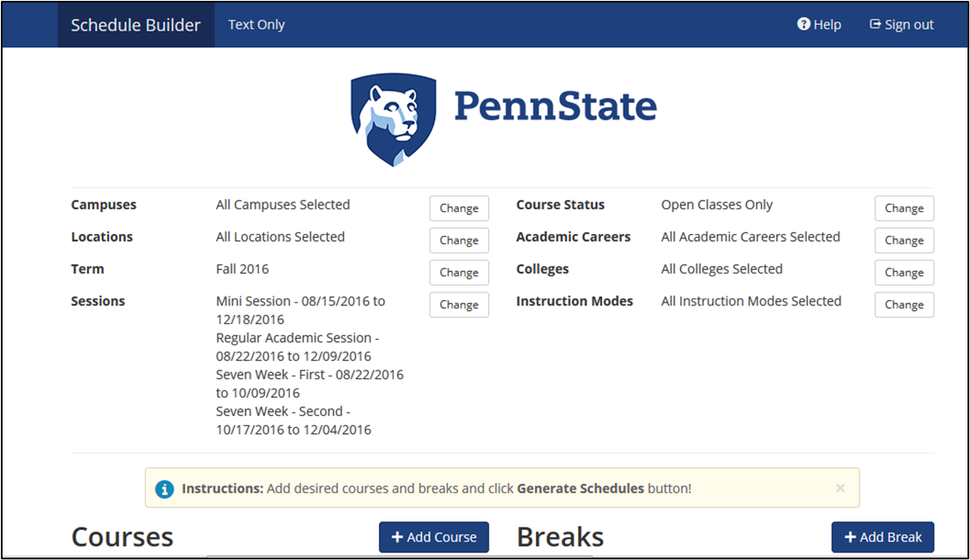Change the Instruction Modes selection
The height and width of the screenshot is (560, 970).
(x=904, y=305)
